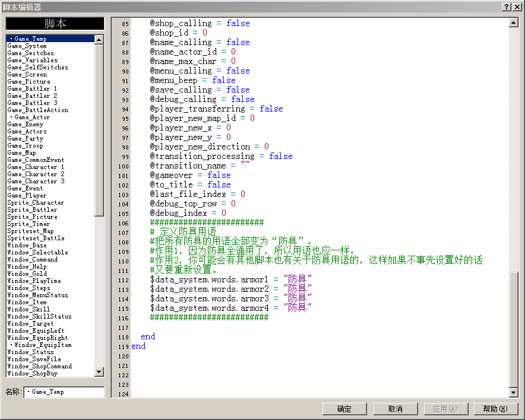Click the code editor scroll-down arrow
The image size is (525, 420).
[x=513, y=392]
